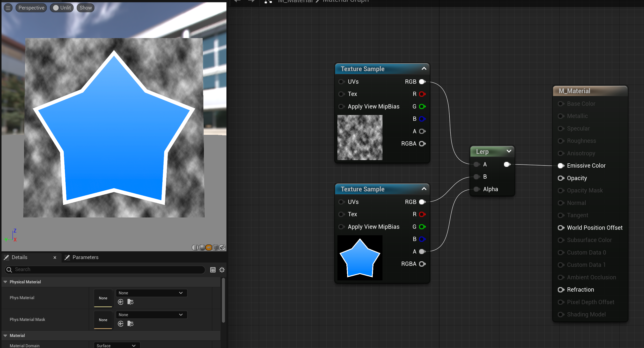The image size is (644, 348).
Task: Browse to Phys Material asset in content browser
Action: (x=130, y=302)
